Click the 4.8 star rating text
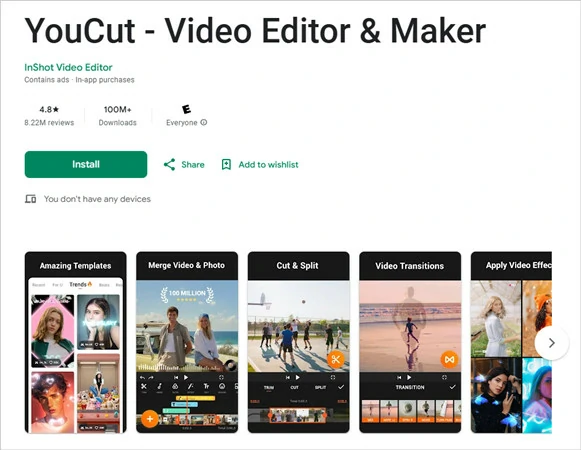Image resolution: width=581 pixels, height=450 pixels. click(49, 109)
